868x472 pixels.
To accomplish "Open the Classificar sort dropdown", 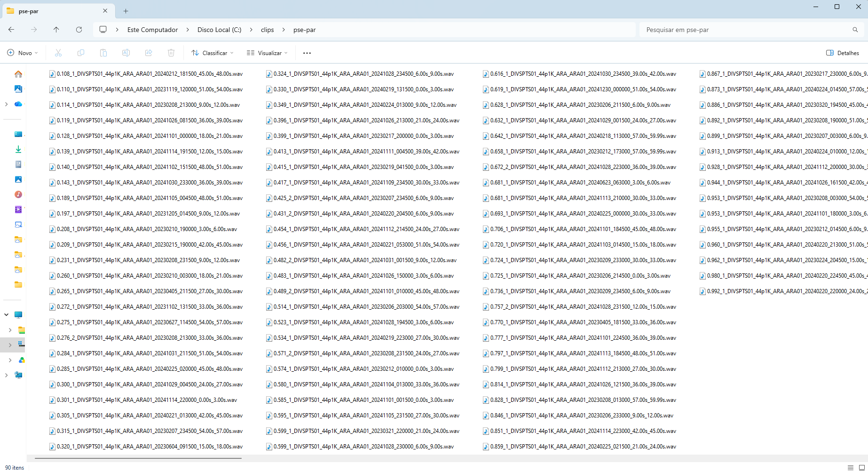I will 213,53.
